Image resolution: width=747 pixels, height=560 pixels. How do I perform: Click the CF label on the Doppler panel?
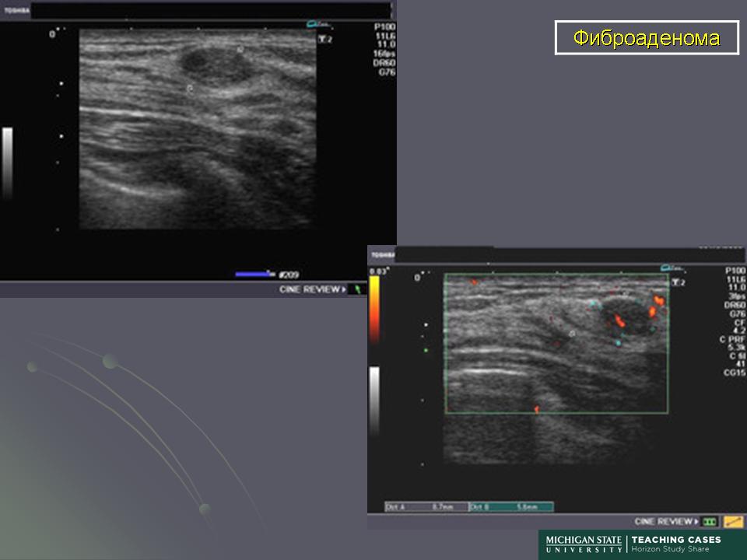coord(739,322)
